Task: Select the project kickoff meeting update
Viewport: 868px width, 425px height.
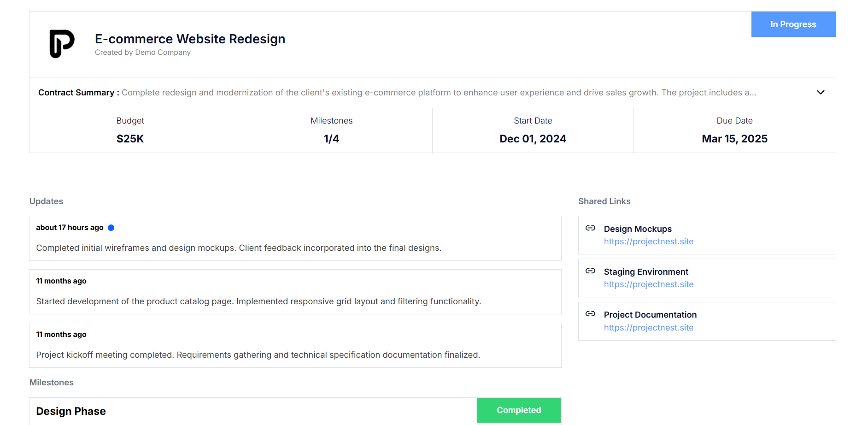Action: coord(295,346)
